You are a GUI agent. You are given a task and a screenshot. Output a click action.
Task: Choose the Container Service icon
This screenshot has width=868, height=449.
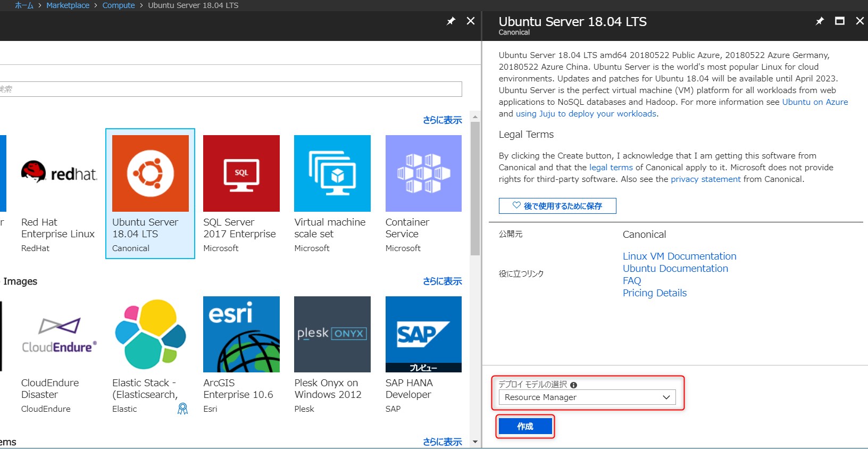click(x=423, y=173)
